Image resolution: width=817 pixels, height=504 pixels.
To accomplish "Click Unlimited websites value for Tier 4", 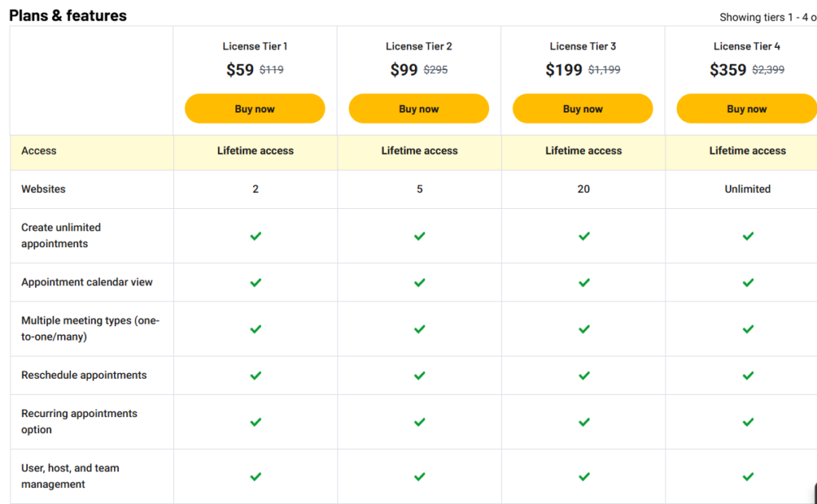I will pyautogui.click(x=747, y=189).
